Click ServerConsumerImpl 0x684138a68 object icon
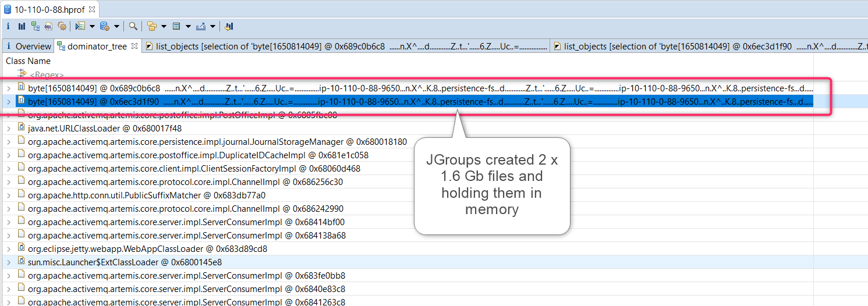This screenshot has width=868, height=306. tap(22, 234)
